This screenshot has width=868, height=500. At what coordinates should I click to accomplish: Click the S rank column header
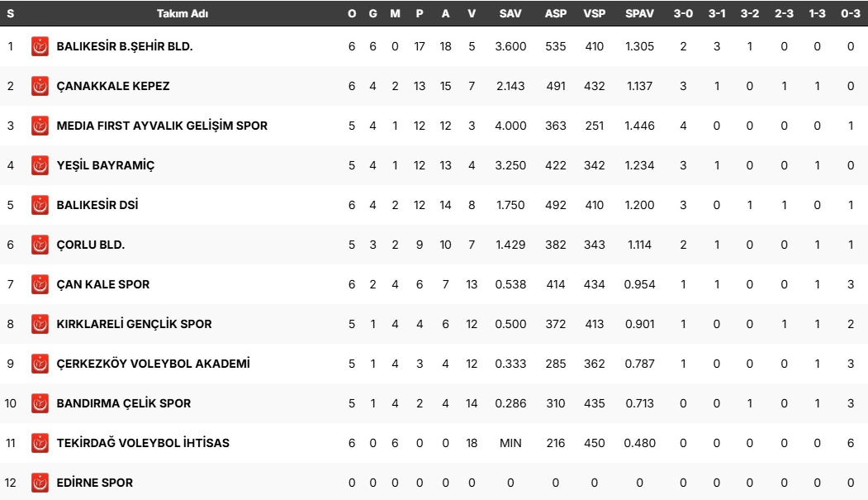(10, 13)
